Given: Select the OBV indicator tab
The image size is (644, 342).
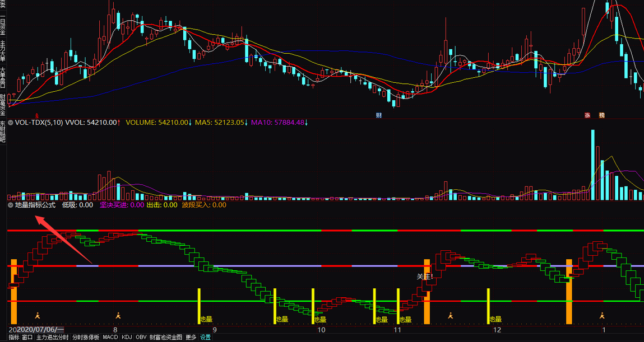Looking at the screenshot, I should 141,338.
